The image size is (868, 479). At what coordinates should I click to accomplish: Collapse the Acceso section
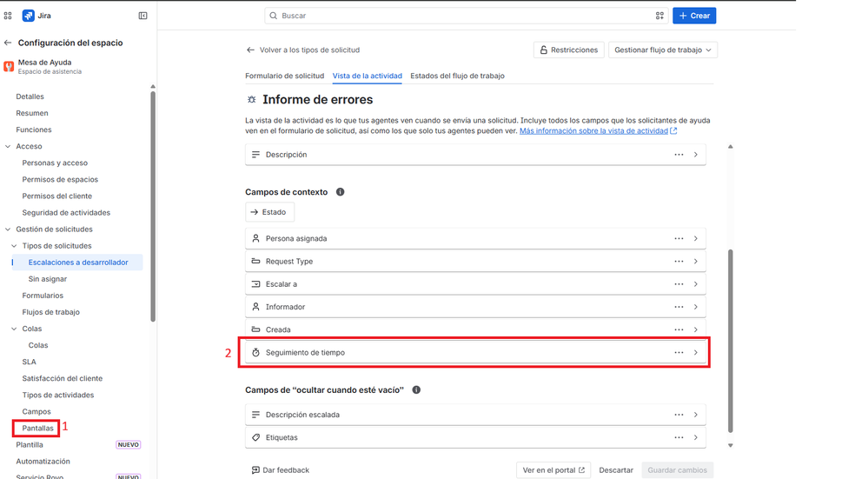8,146
